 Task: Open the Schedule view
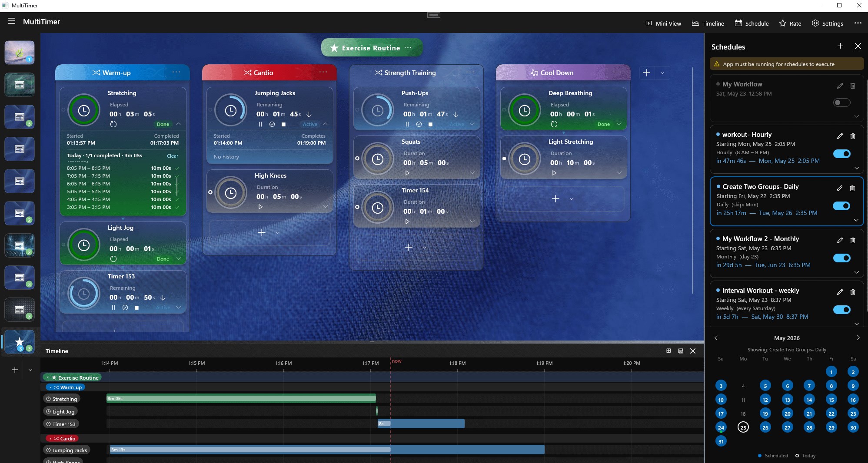pyautogui.click(x=752, y=23)
